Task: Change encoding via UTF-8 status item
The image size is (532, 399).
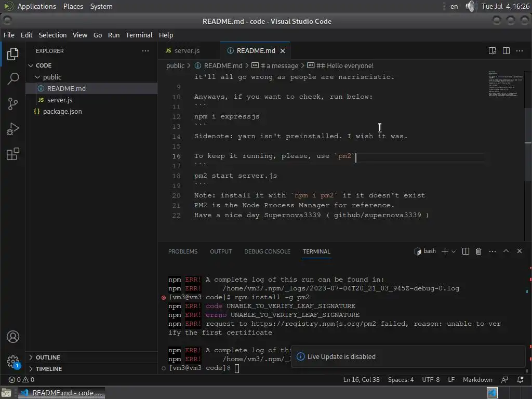Action: coord(431,380)
